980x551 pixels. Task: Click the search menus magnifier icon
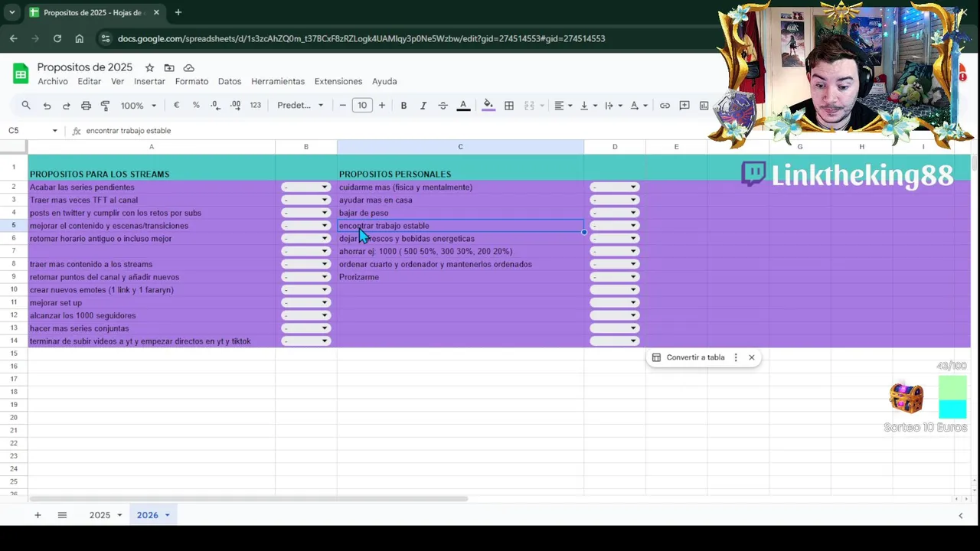click(26, 106)
